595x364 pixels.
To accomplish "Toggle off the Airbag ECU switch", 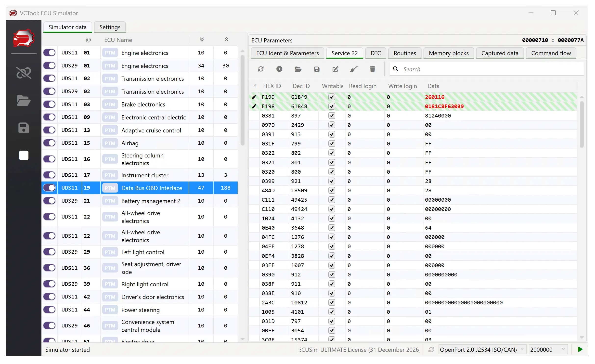I will pyautogui.click(x=50, y=143).
